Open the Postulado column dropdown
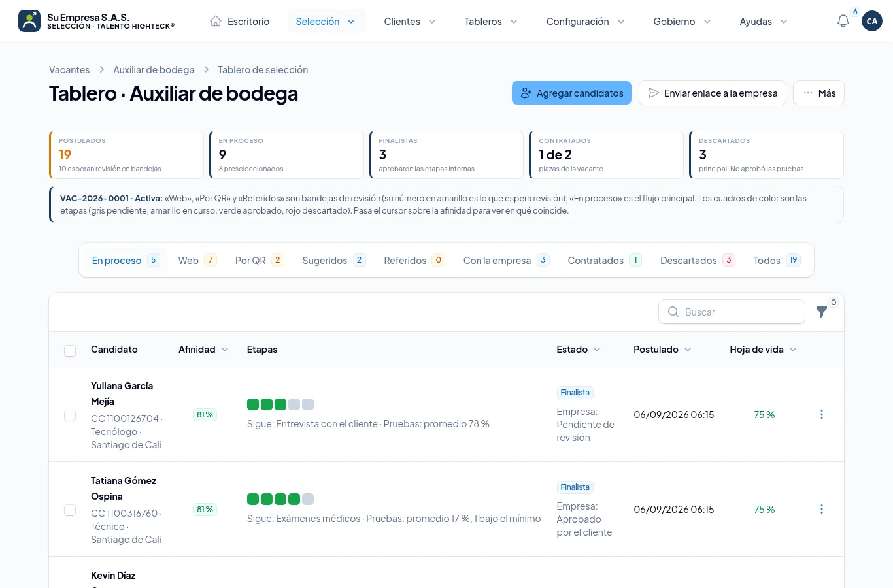Image resolution: width=893 pixels, height=588 pixels. point(662,350)
